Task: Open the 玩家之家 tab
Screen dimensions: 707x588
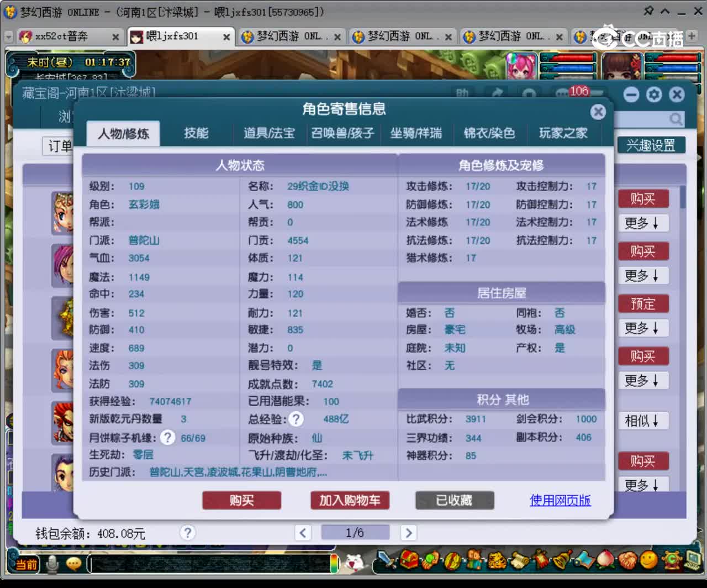Action: (563, 133)
